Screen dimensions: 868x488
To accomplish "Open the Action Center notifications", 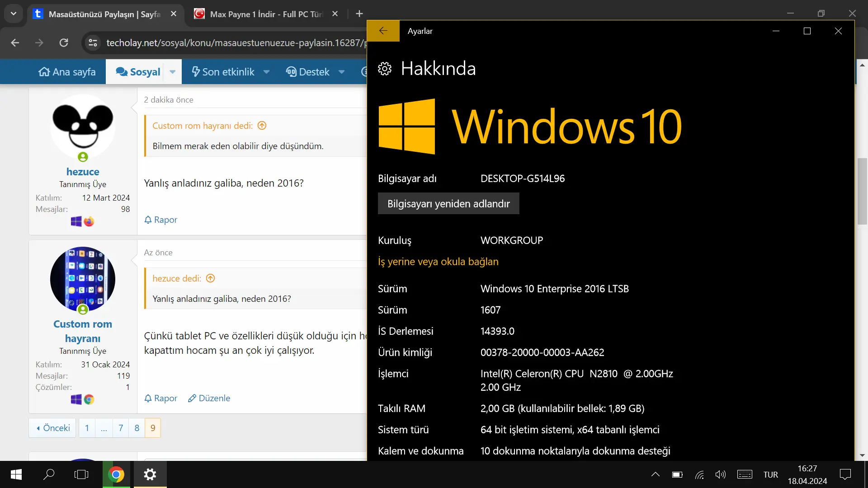I will [845, 474].
